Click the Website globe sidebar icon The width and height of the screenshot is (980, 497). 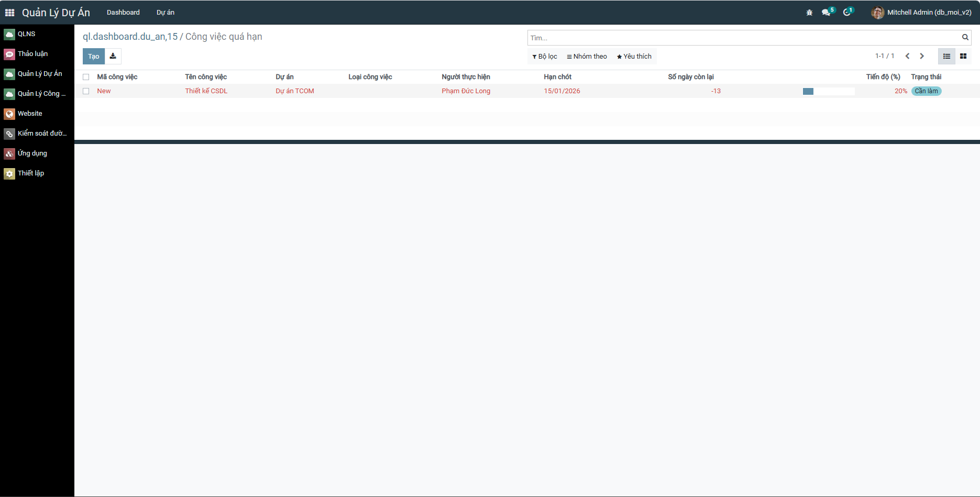point(9,114)
